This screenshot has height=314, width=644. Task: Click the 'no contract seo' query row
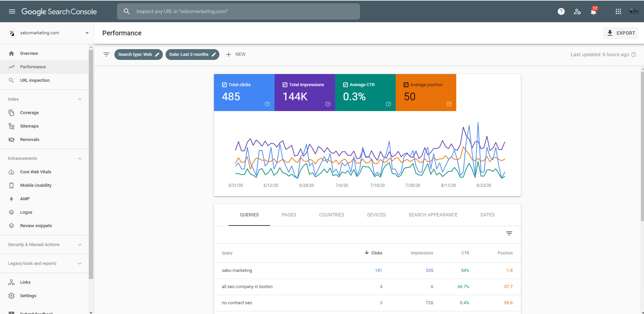[x=367, y=303]
